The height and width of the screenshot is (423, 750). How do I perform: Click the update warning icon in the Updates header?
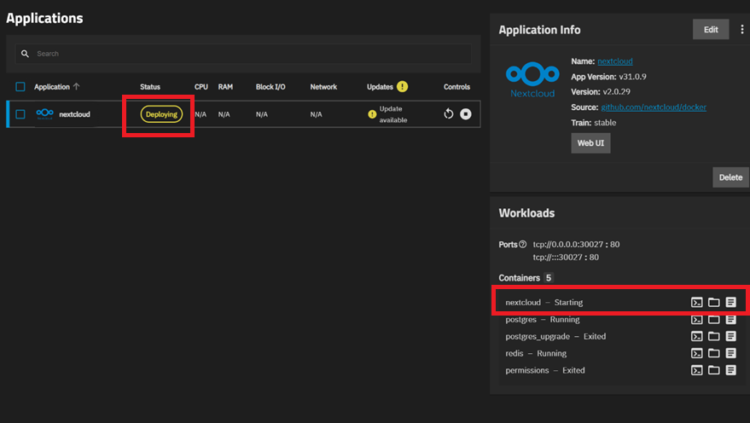click(x=402, y=87)
